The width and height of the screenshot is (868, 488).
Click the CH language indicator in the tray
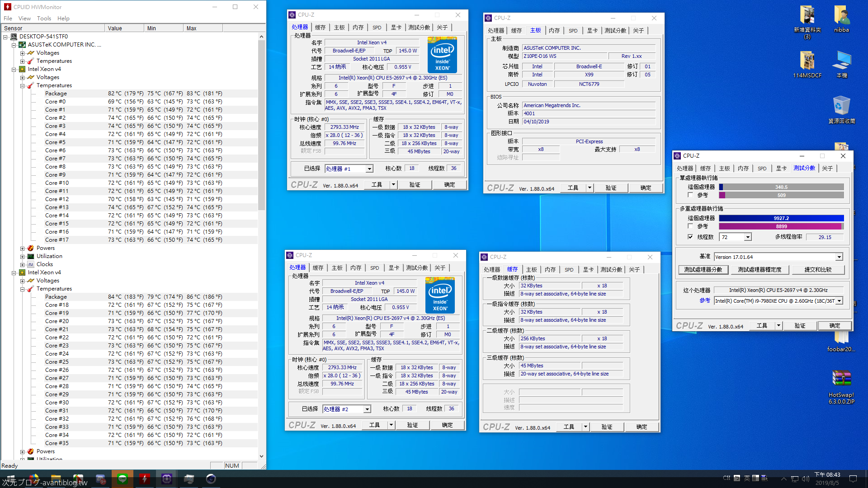(726, 478)
